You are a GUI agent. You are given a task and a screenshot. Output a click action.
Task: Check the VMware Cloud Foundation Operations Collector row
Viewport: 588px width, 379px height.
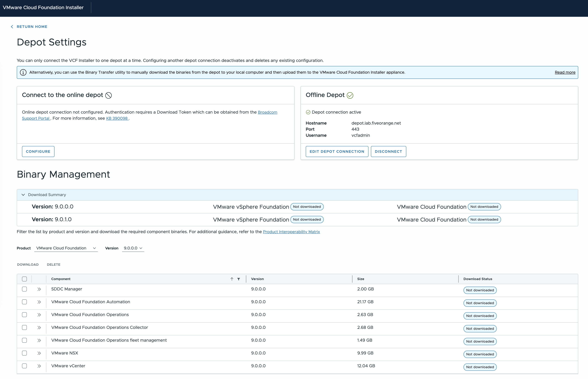pyautogui.click(x=24, y=328)
